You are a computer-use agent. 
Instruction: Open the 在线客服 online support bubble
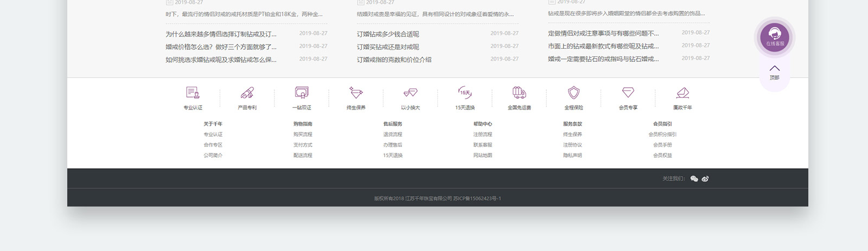tap(775, 37)
